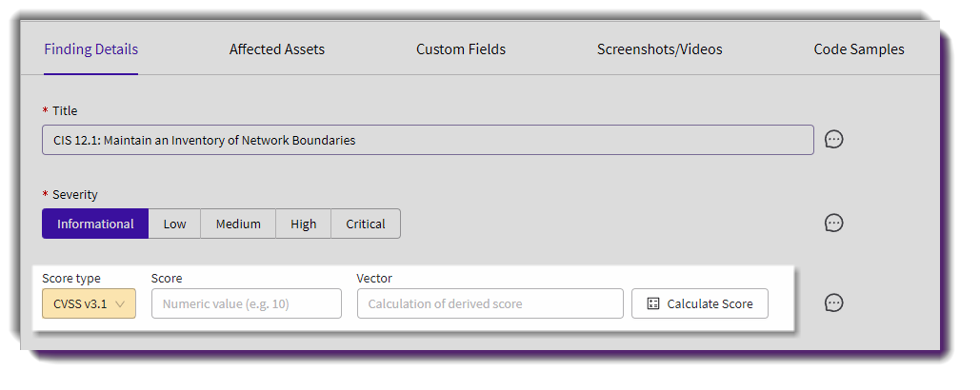Open comment bubble next to score row
The image size is (980, 390).
coord(833,302)
